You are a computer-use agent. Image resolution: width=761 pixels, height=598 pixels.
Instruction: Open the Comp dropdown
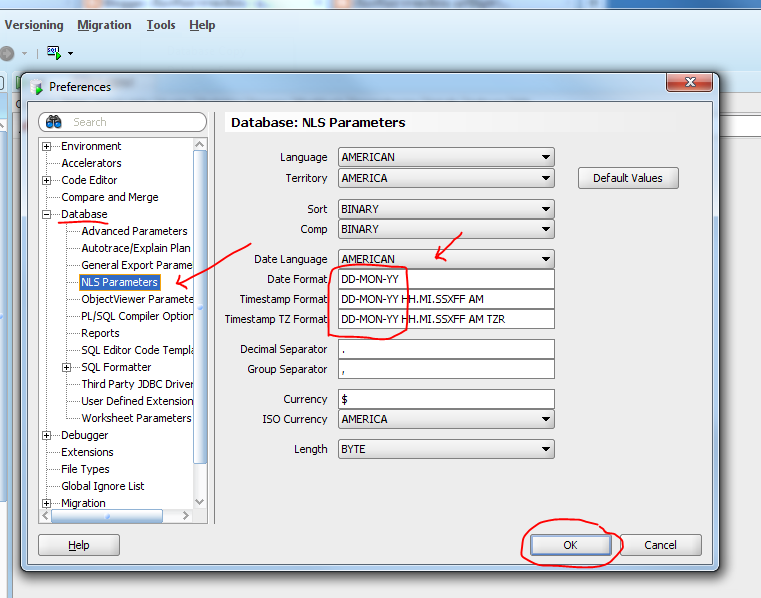click(446, 229)
